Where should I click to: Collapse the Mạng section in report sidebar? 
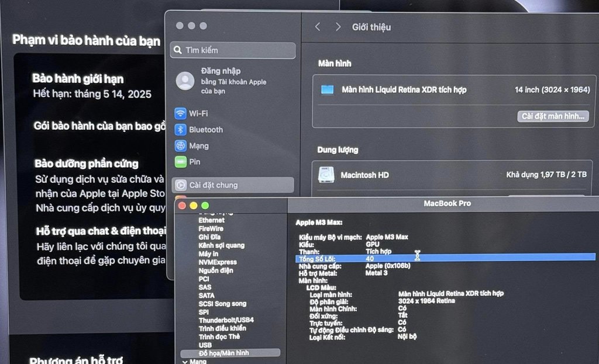pos(185,361)
